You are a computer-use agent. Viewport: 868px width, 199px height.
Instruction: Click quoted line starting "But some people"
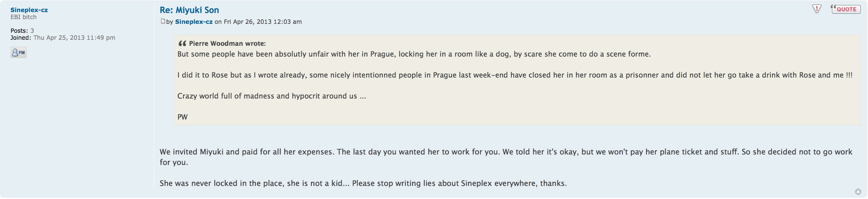click(x=414, y=54)
